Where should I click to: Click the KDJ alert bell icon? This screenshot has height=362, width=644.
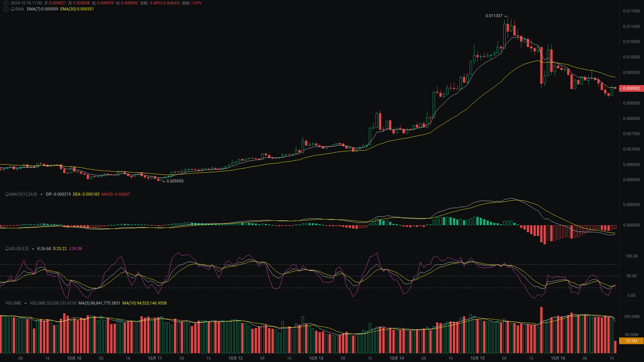pos(7,249)
